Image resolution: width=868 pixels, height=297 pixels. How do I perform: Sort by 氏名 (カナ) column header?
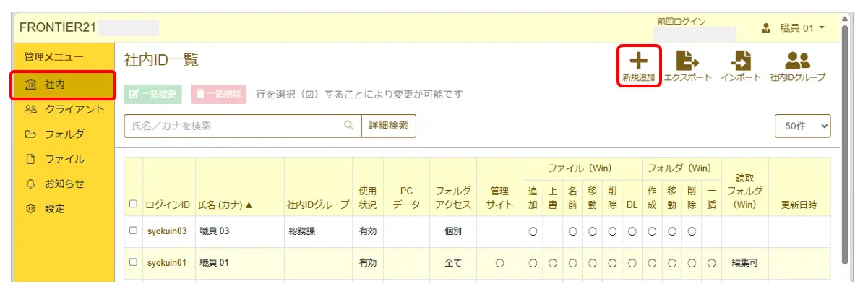225,205
